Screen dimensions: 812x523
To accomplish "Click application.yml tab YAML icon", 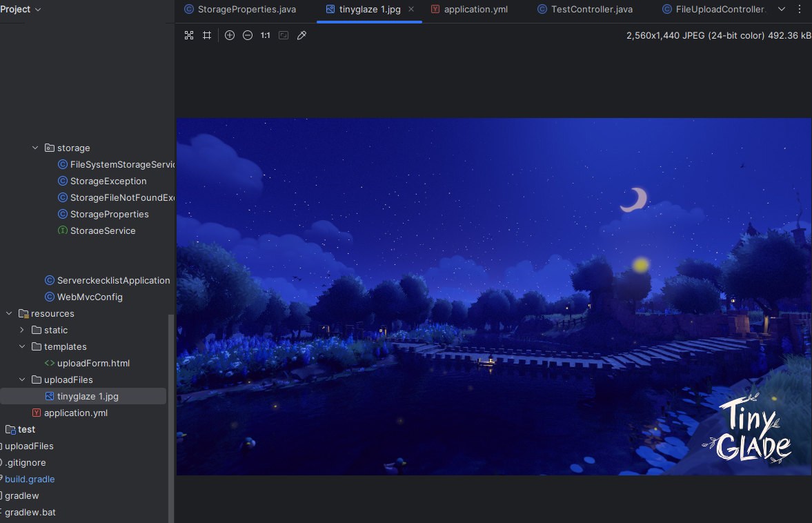I will point(435,10).
